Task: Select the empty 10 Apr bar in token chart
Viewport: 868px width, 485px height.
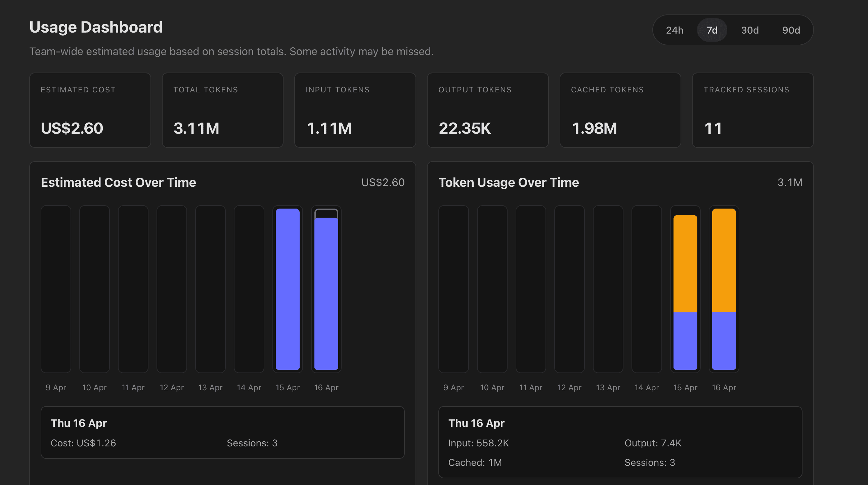Action: click(492, 290)
